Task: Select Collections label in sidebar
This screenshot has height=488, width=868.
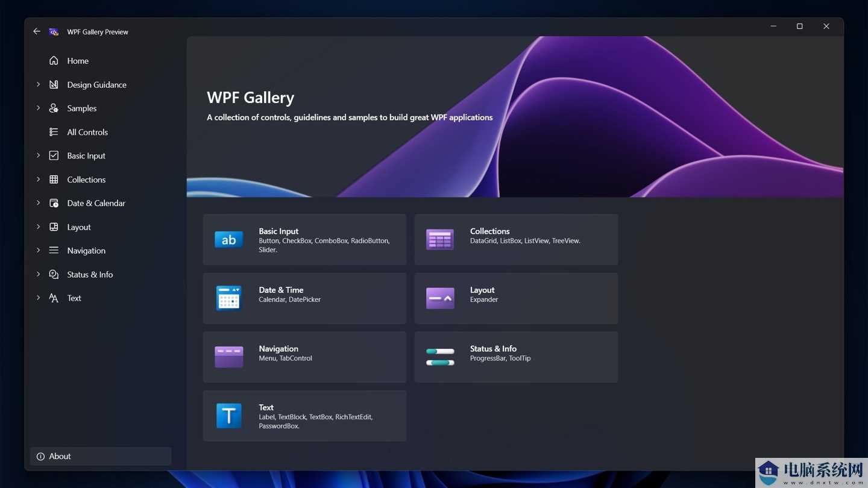Action: point(86,180)
